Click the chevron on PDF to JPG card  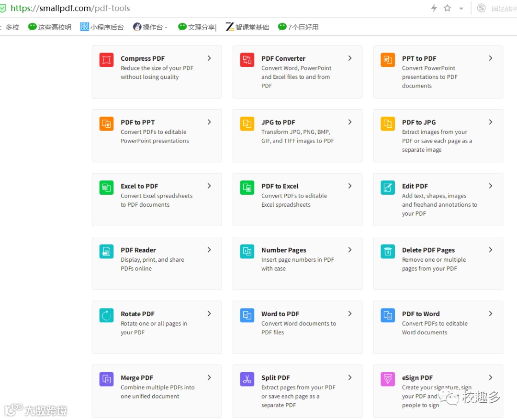[491, 122]
